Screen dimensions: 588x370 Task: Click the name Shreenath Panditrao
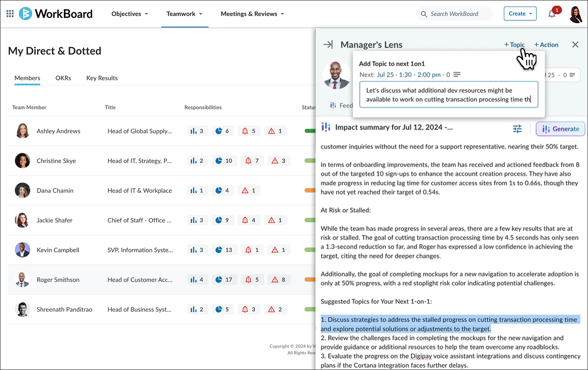(64, 309)
